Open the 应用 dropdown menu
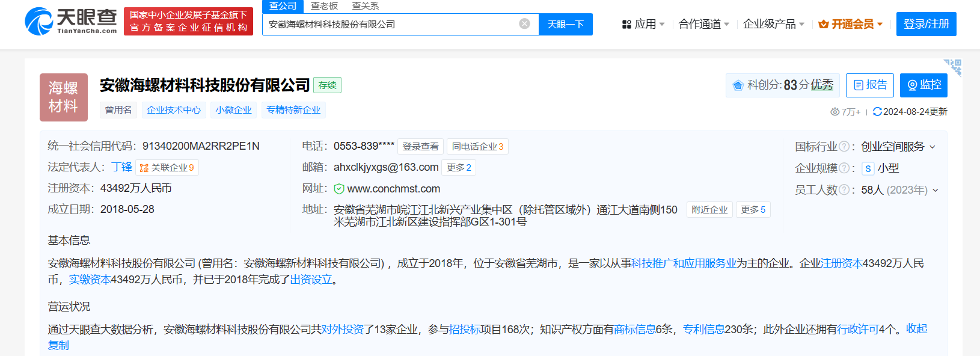 coord(643,24)
